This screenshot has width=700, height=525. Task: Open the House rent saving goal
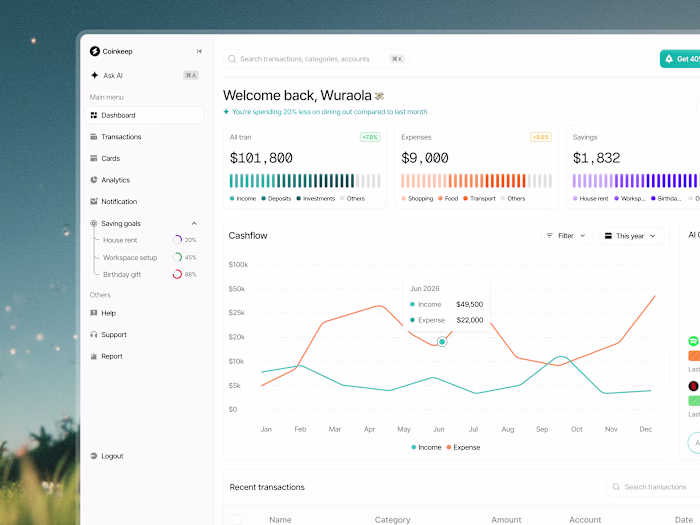click(x=149, y=240)
